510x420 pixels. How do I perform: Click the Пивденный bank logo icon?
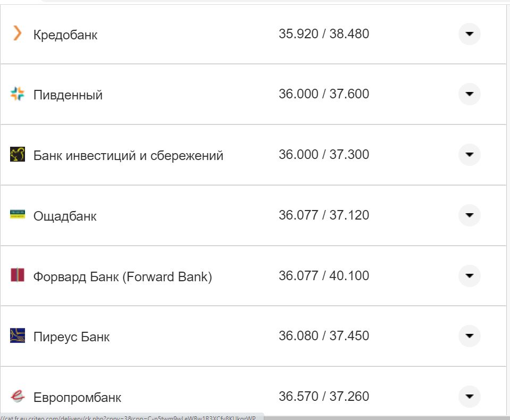point(16,94)
